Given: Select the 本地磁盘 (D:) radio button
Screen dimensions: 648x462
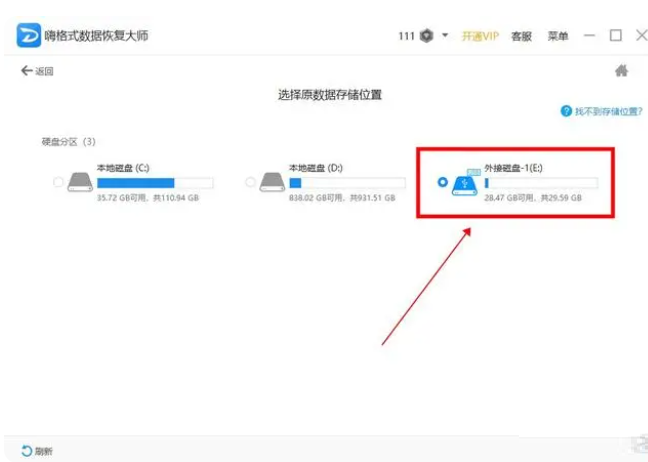Looking at the screenshot, I should point(250,182).
